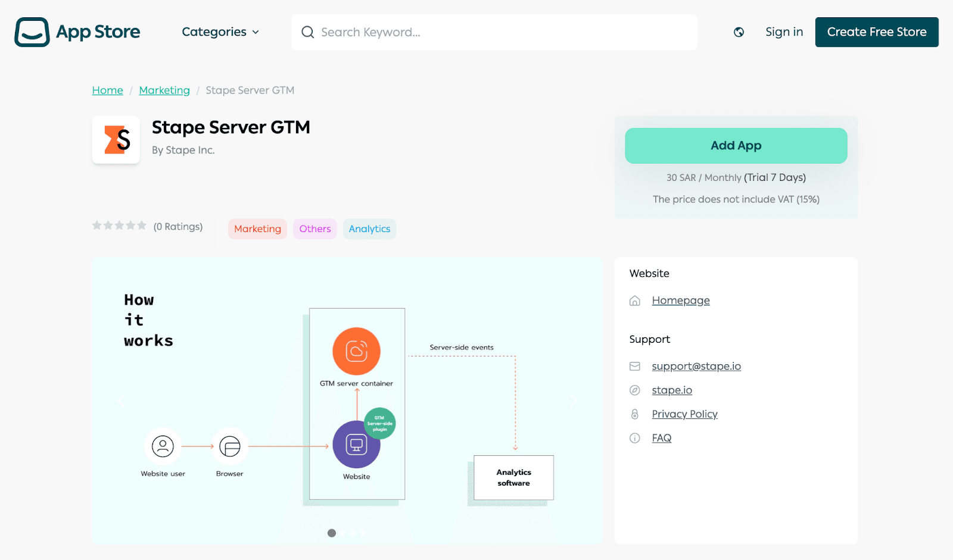Open the globe language selector icon
Viewport: 953px width, 560px height.
[739, 32]
